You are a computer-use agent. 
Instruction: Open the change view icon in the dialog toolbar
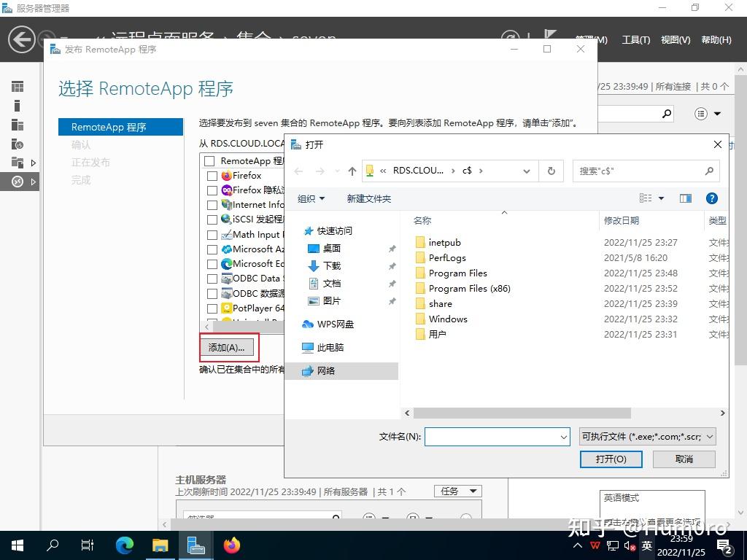tap(648, 198)
